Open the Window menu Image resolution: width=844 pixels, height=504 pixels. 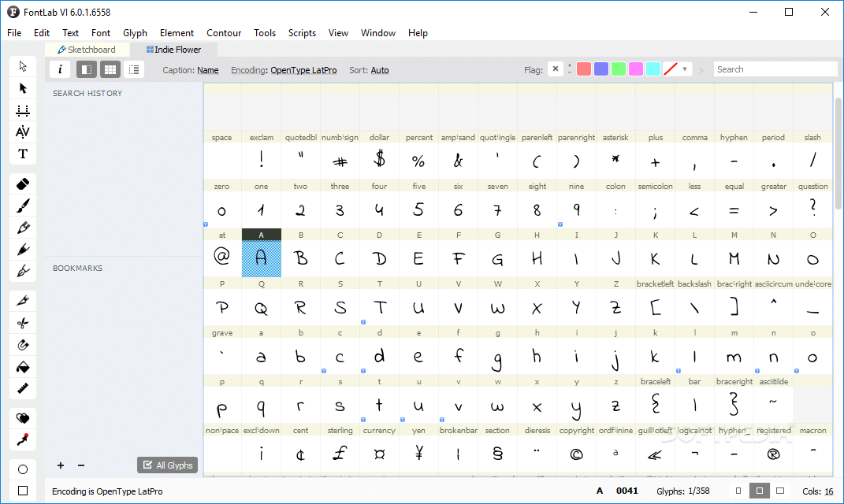point(377,33)
